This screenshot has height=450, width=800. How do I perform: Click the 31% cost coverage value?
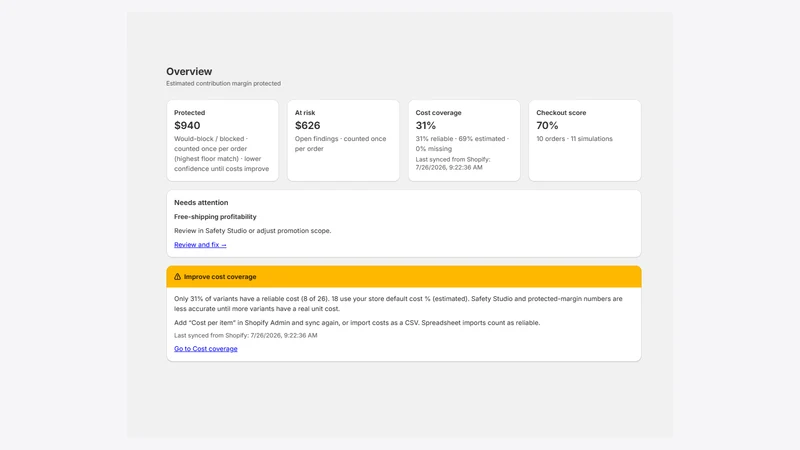[x=426, y=126]
